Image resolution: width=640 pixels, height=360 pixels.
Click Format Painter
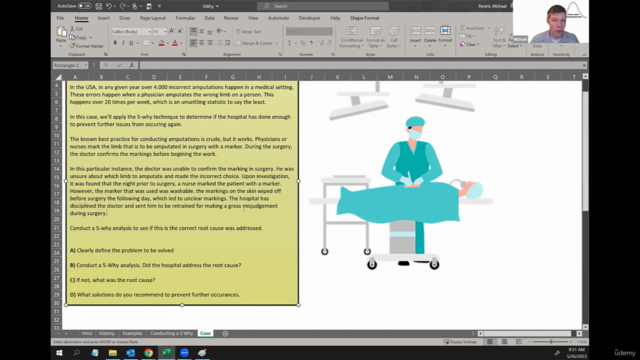coord(87,46)
